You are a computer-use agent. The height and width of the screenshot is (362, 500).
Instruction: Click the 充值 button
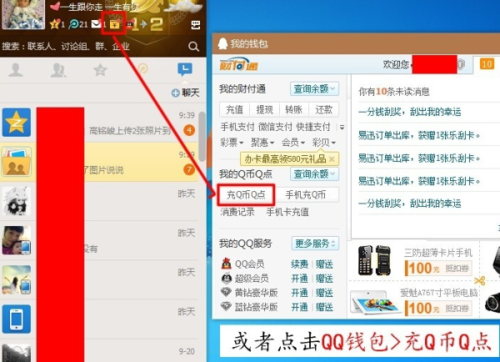point(234,110)
